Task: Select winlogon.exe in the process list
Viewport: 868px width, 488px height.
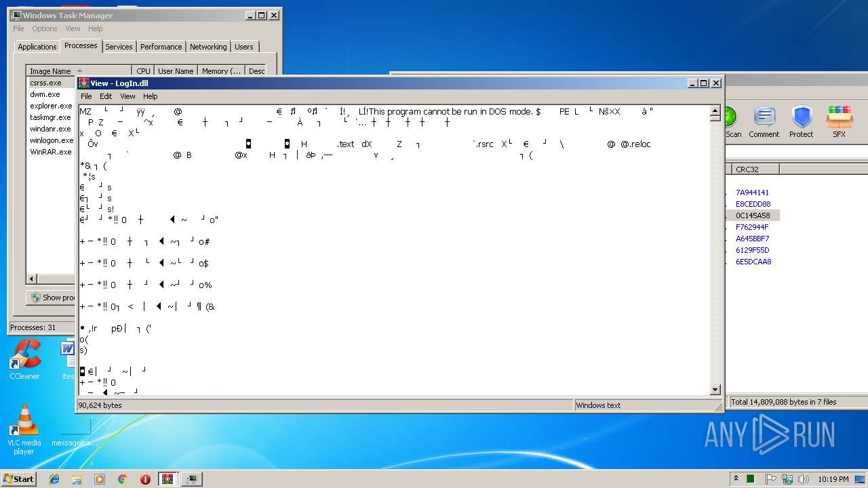Action: point(51,140)
